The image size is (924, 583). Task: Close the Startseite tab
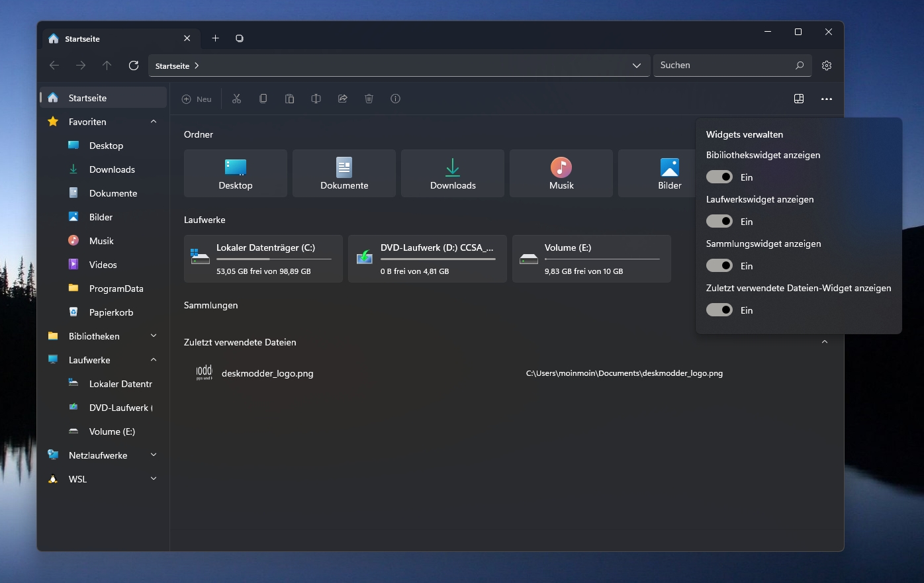click(x=187, y=38)
